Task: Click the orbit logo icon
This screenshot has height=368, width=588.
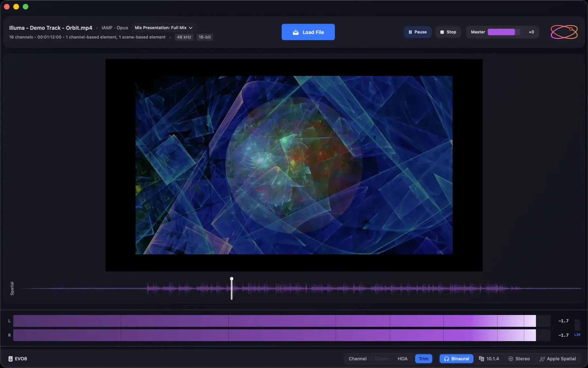Action: pos(564,32)
